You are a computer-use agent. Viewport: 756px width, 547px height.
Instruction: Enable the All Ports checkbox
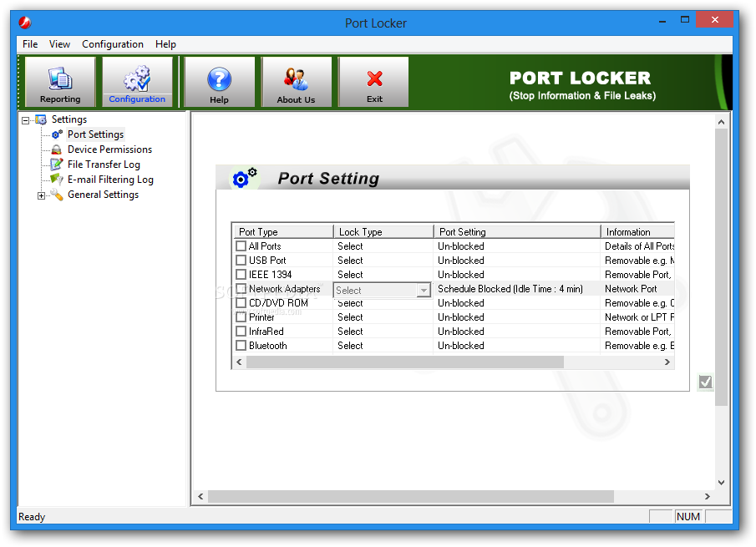point(241,246)
